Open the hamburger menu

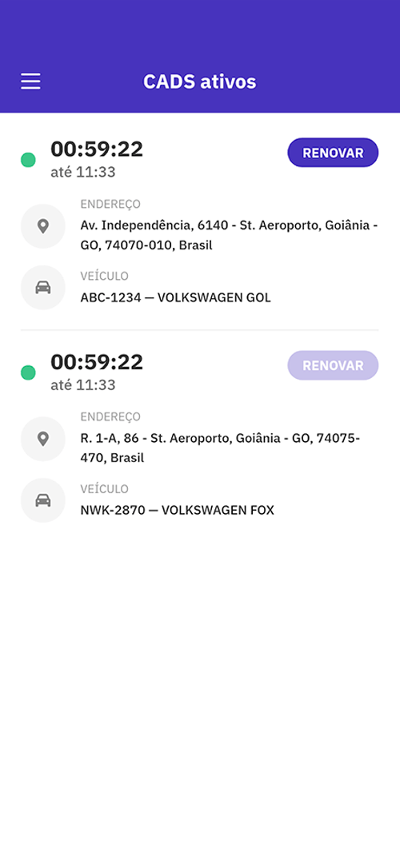30,82
